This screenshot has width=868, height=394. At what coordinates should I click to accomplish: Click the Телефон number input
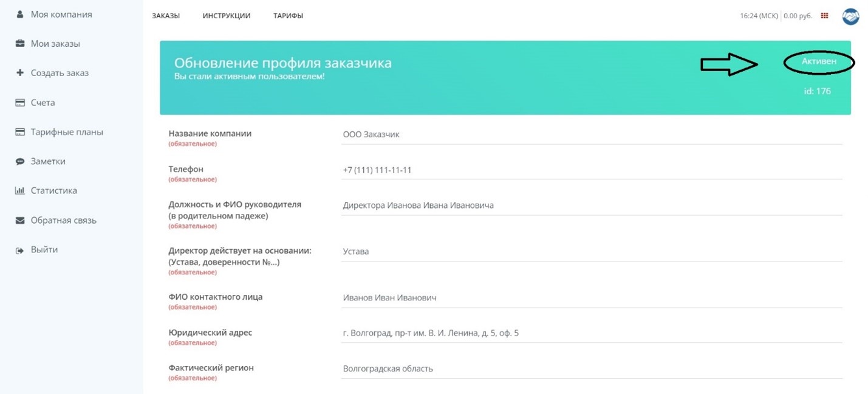pos(592,170)
